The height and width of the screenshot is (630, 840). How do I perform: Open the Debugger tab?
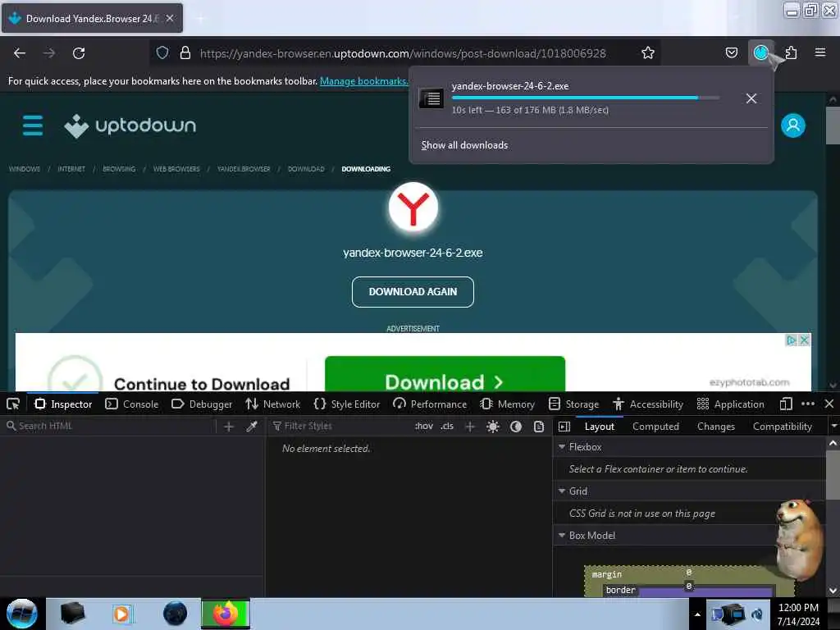pos(202,404)
